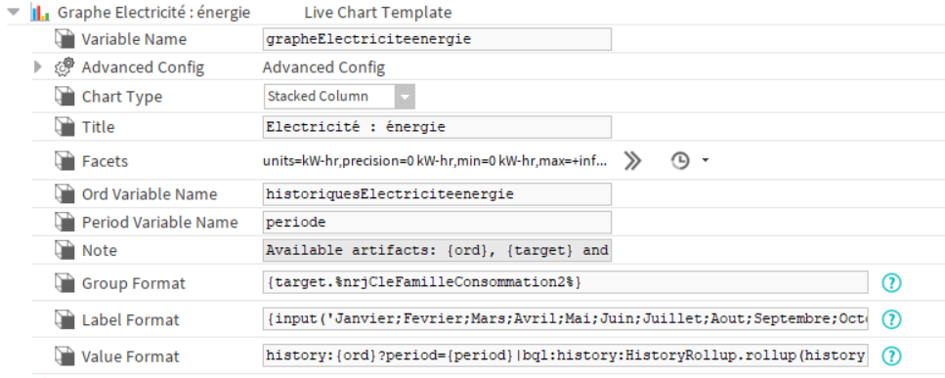
Task: Click the Advanced Config value text
Action: tap(324, 68)
